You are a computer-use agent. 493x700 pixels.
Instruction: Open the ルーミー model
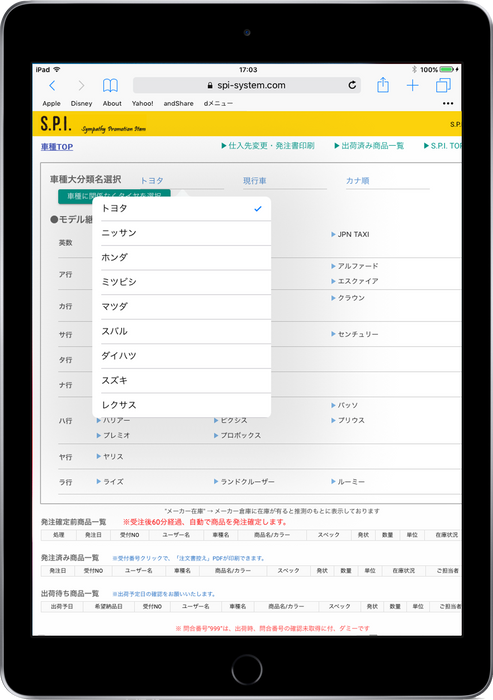click(x=348, y=482)
